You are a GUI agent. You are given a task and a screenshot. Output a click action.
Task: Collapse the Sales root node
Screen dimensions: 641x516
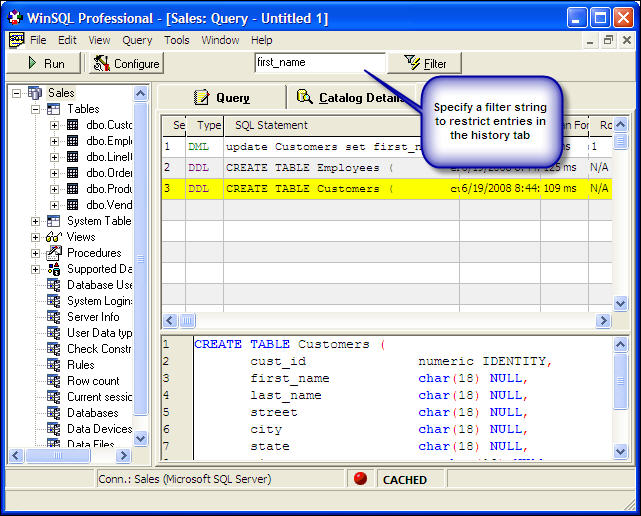click(x=16, y=94)
